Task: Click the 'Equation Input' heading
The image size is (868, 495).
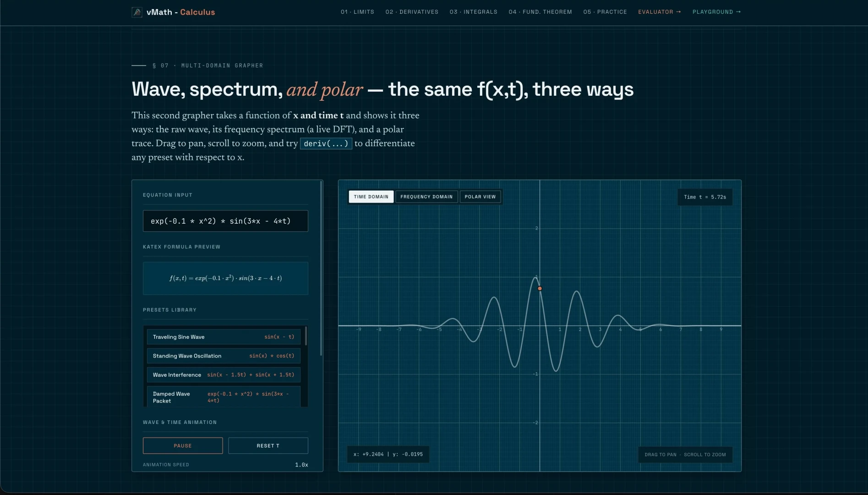Action: point(168,195)
